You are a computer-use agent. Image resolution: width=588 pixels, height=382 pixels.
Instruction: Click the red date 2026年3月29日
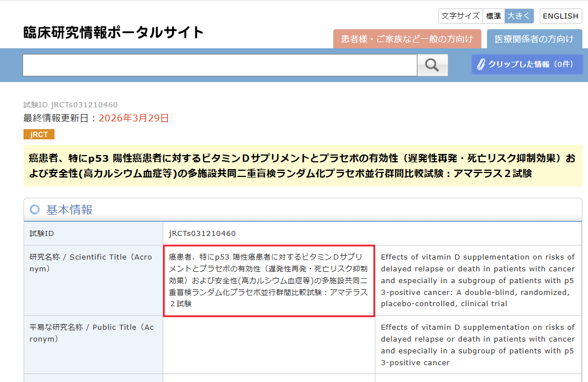click(134, 118)
